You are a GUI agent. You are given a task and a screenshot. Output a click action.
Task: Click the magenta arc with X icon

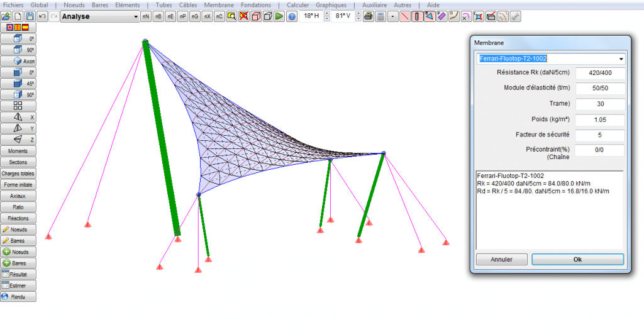click(466, 16)
